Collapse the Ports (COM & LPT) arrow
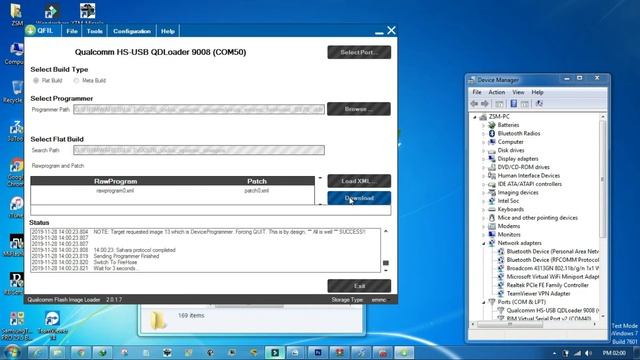640x360 pixels. (x=484, y=302)
